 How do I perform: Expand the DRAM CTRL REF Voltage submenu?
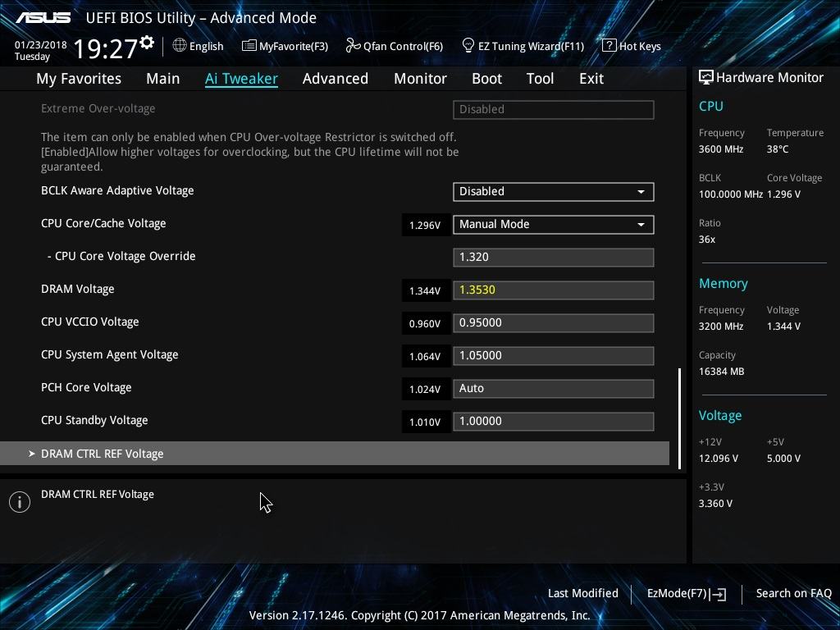[335, 454]
